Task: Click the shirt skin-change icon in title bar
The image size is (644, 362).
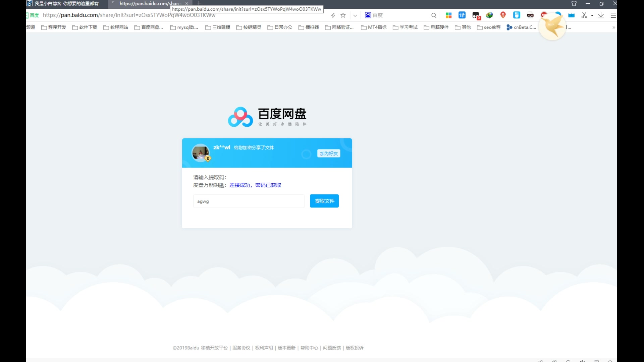Action: coord(574,4)
